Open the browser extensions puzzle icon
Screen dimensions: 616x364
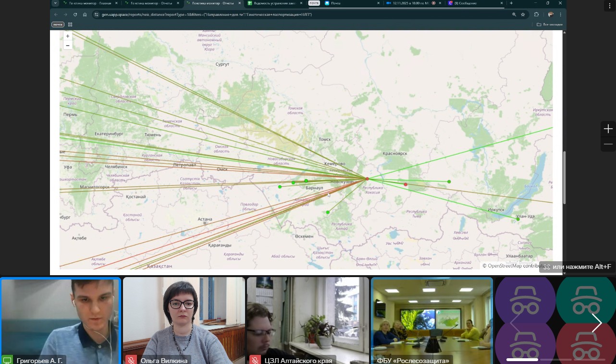pos(536,14)
